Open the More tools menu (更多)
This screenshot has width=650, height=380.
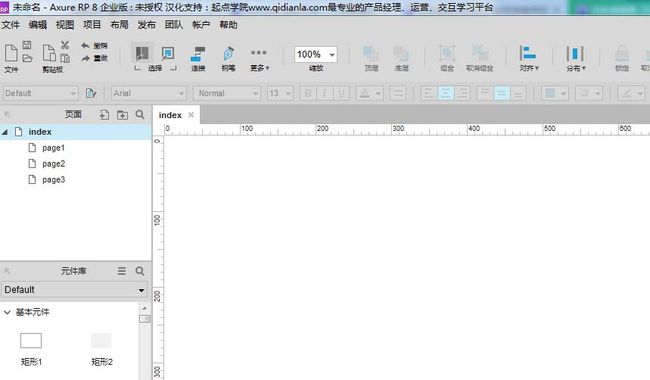(259, 58)
